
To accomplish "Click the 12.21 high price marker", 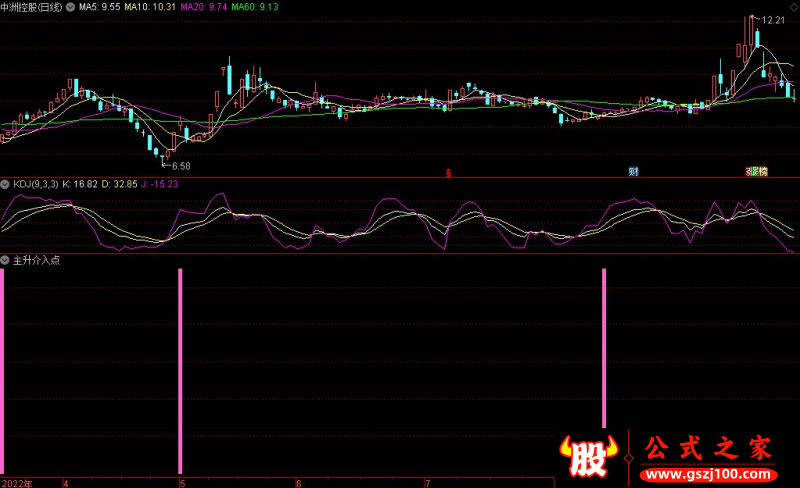I will coord(773,20).
